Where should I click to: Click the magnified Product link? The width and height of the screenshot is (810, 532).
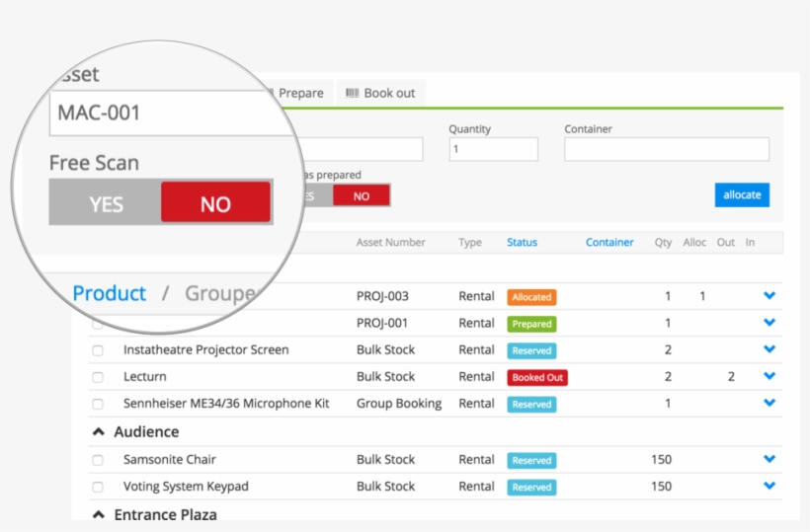(109, 293)
